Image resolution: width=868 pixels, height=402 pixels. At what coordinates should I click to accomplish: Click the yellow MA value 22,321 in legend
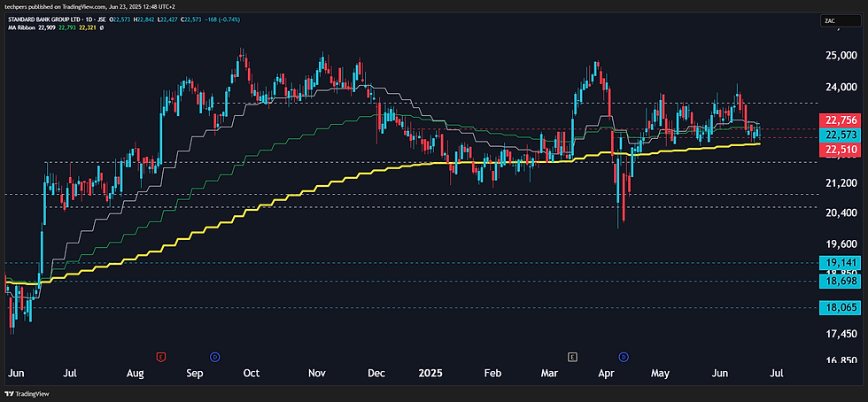click(x=88, y=27)
